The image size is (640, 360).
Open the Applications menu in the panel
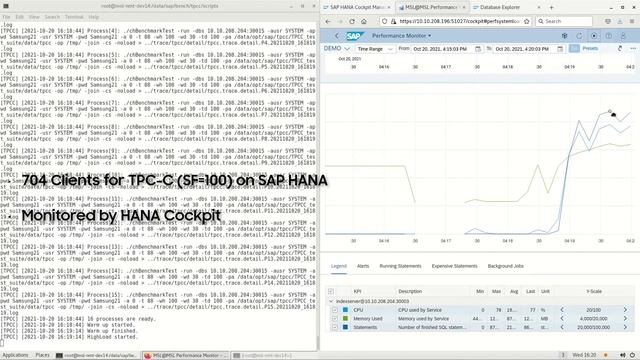coord(16,356)
